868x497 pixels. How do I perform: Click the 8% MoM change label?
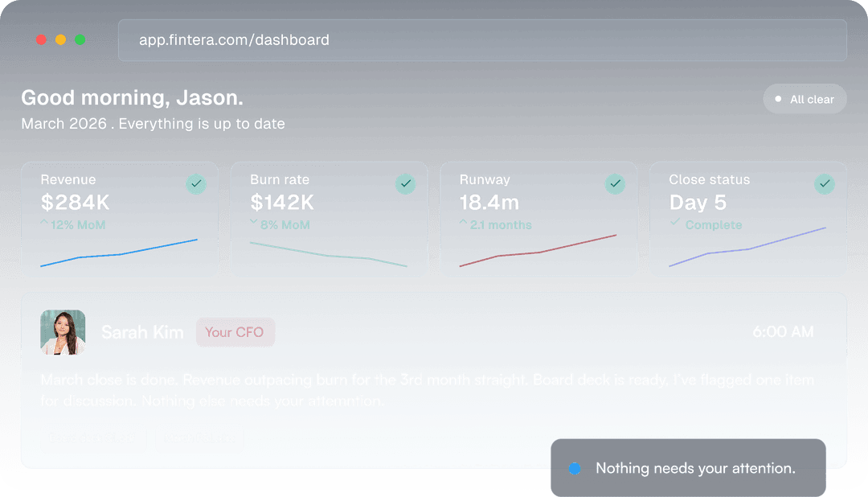(x=285, y=225)
